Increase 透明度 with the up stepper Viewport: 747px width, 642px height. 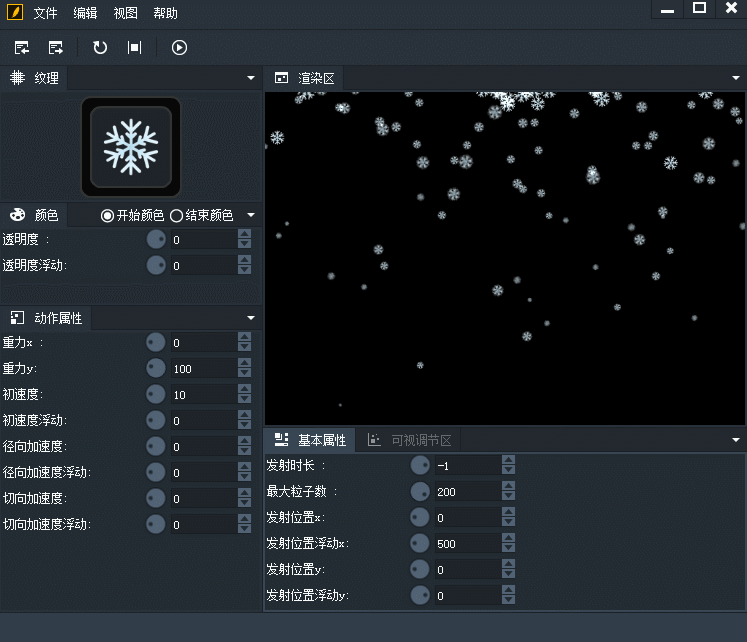244,234
